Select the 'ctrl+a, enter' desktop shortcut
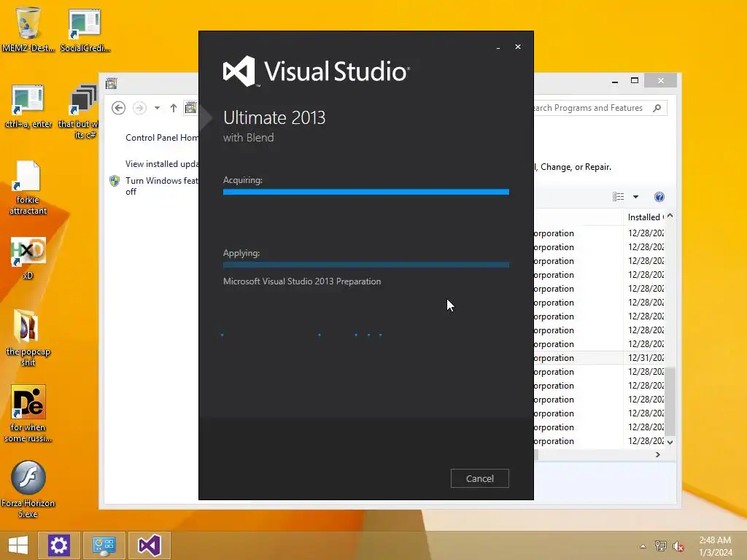This screenshot has height=560, width=747. (28, 106)
